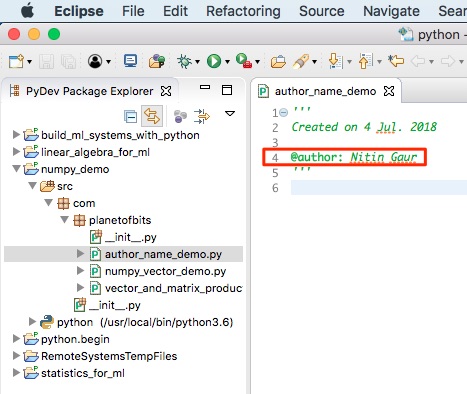This screenshot has width=467, height=394.
Task: Close the author_name_demo editor tab
Action: [389, 91]
